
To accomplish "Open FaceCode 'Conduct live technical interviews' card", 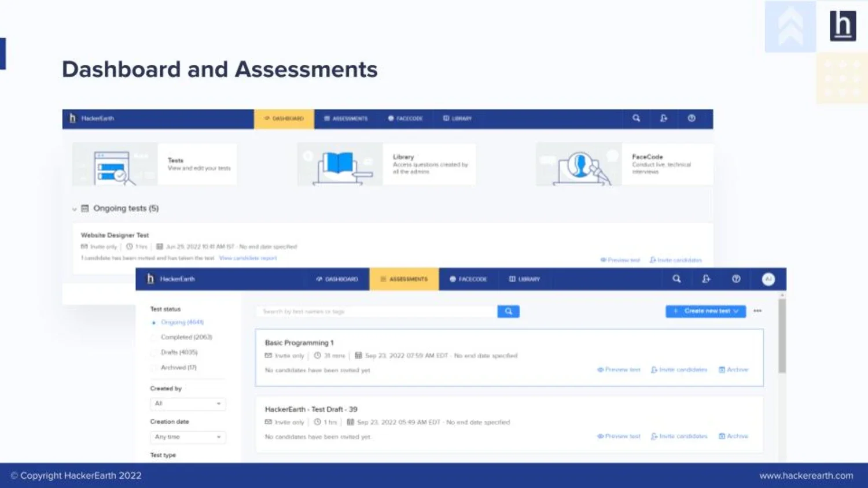I will pyautogui.click(x=668, y=164).
